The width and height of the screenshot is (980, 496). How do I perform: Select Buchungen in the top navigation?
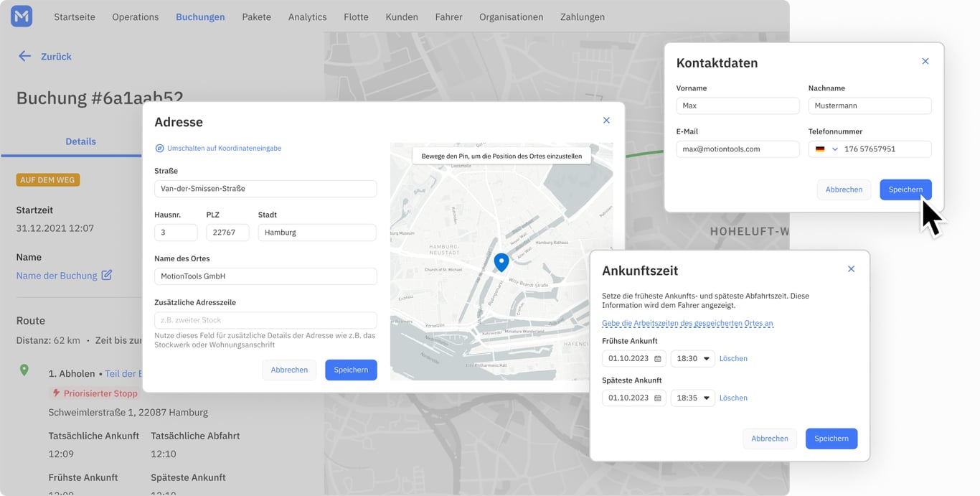(x=200, y=17)
